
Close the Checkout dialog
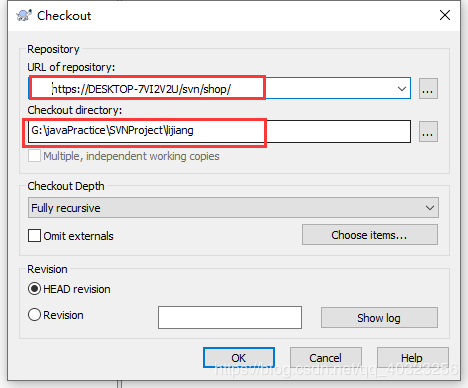[445, 15]
